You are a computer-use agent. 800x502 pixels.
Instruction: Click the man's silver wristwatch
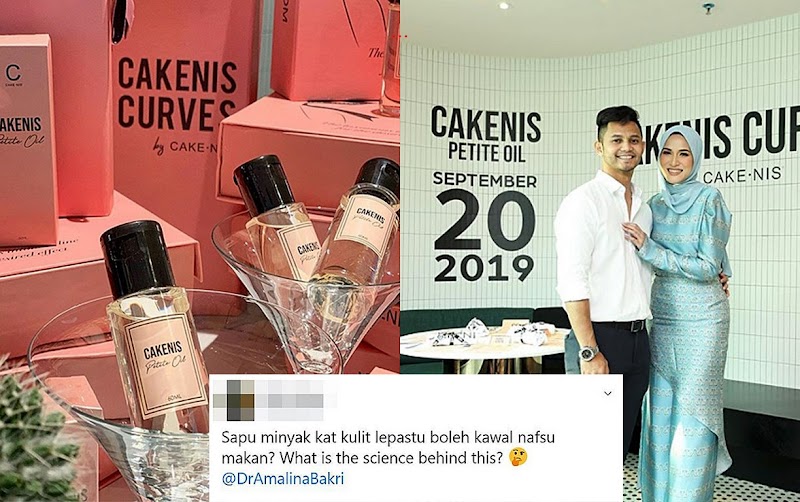tap(588, 353)
